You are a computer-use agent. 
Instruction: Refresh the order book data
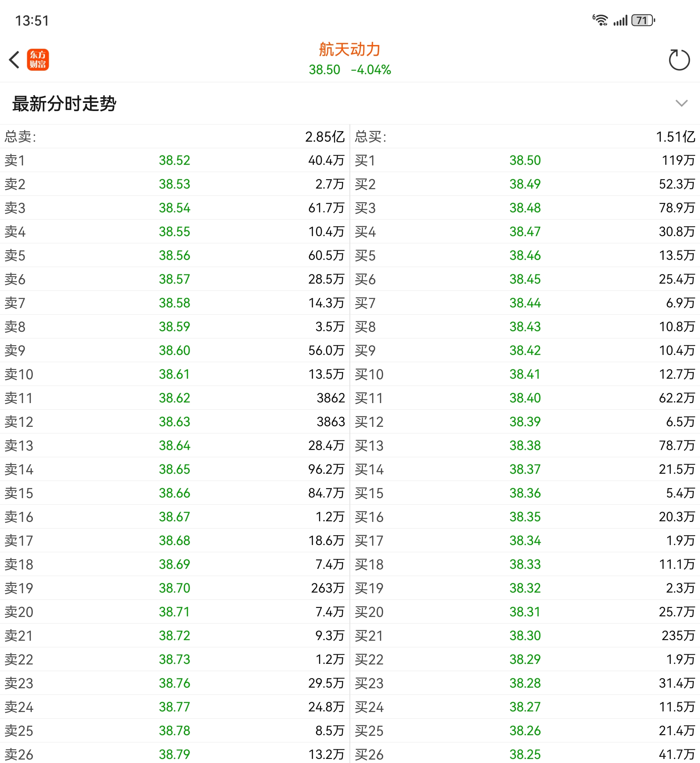(x=679, y=60)
